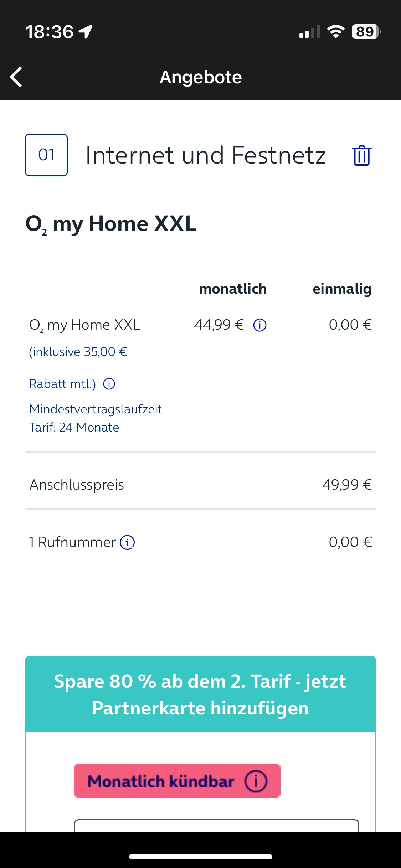
Task: Tap the Spare 80 % Partnerkarte banner
Action: tap(200, 694)
